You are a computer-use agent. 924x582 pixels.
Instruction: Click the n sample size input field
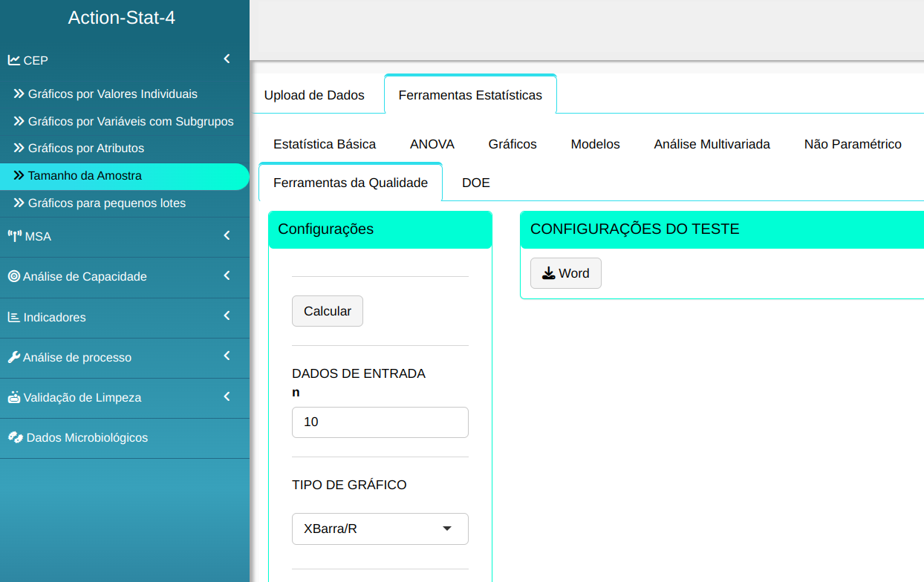[380, 422]
